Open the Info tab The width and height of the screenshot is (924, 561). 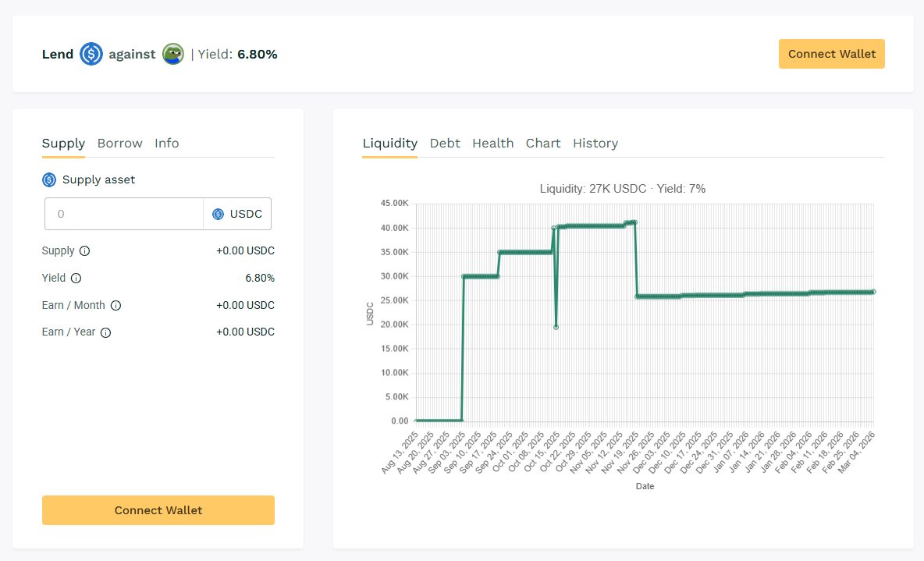(166, 144)
